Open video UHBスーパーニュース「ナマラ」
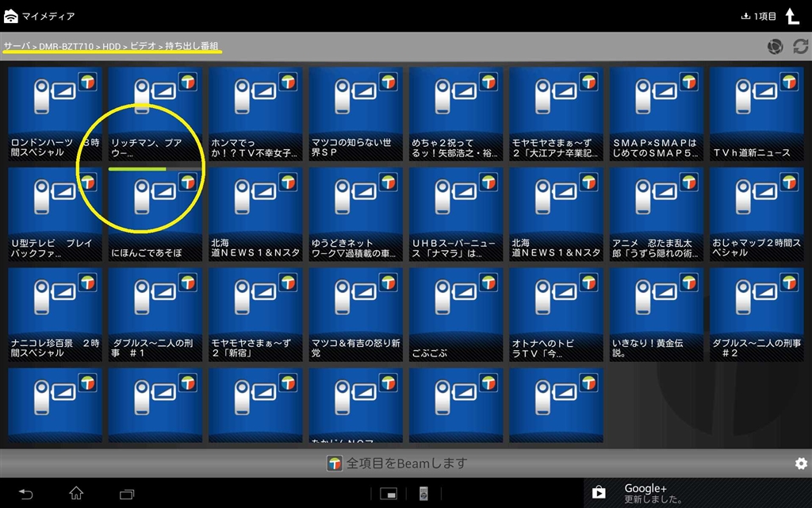The height and width of the screenshot is (508, 812). (456, 214)
